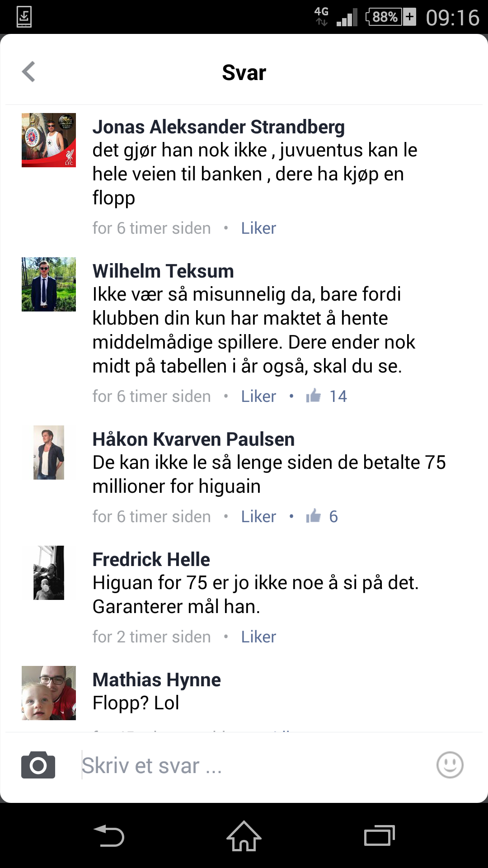Focus the 'Skriv et svar' reply field
Viewport: 488px width, 868px height.
pos(253,765)
